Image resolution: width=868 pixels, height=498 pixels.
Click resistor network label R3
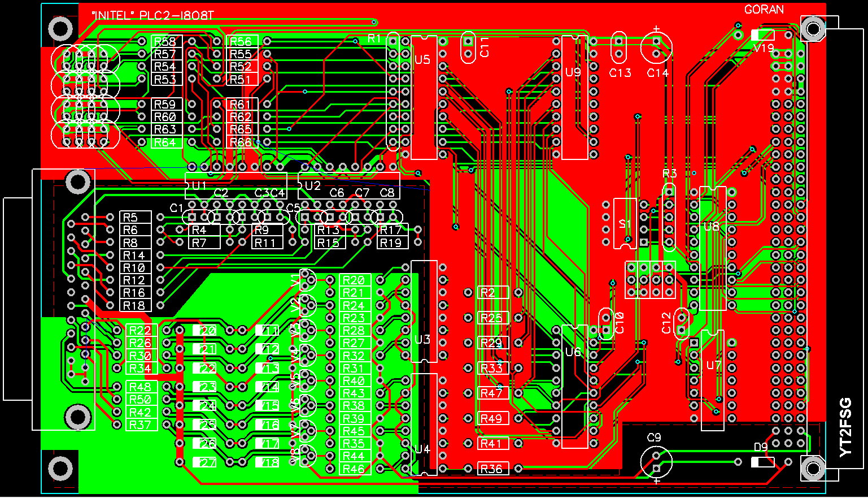[x=669, y=174]
